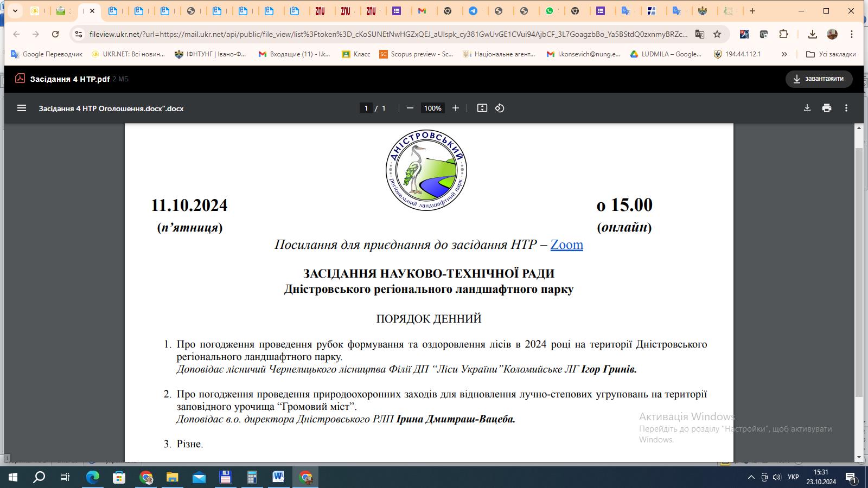Rotate the PDF page counterclockwise
This screenshot has height=488, width=868.
tap(499, 108)
